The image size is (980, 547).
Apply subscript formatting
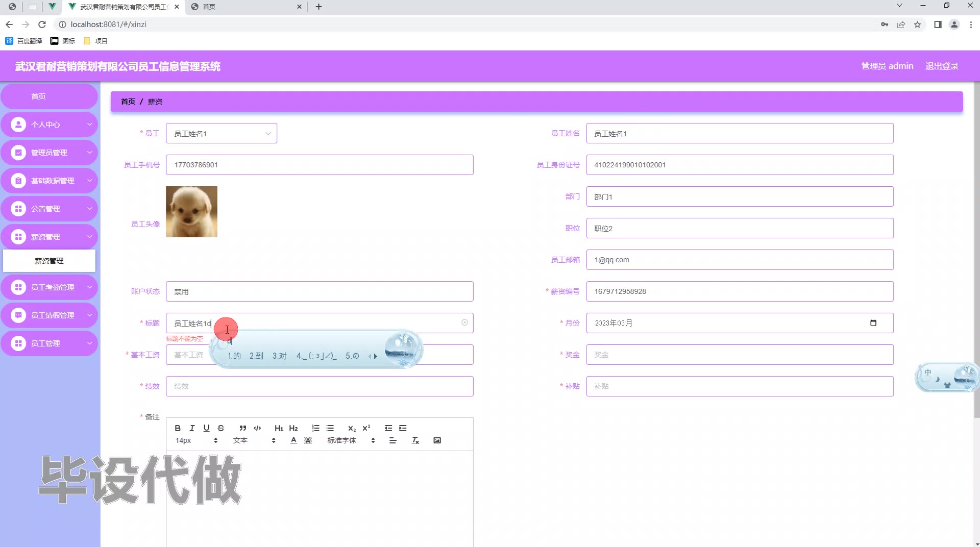(352, 428)
